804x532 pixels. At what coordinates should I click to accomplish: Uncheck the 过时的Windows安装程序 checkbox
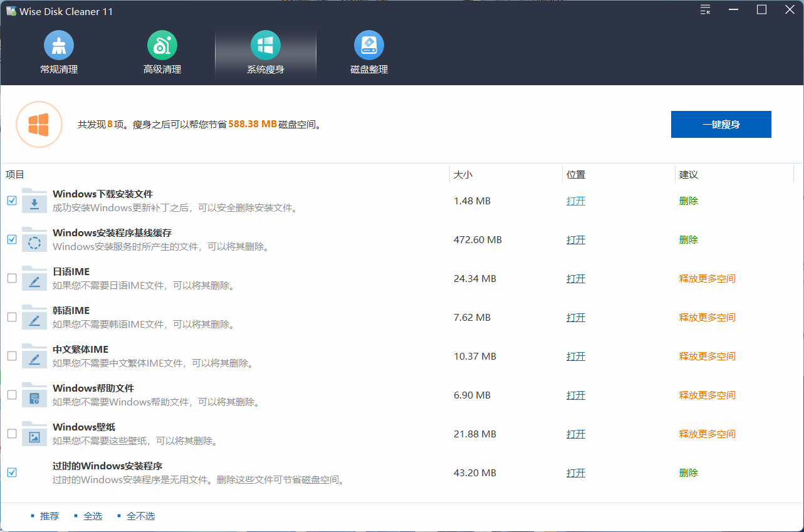click(12, 472)
